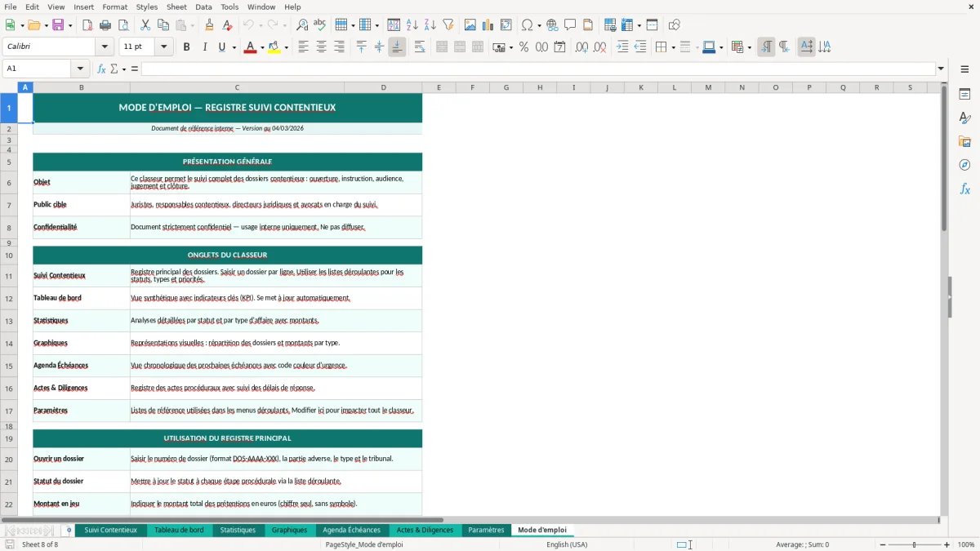Click the English (USA) language status
Image resolution: width=980 pixels, height=551 pixels.
point(567,544)
